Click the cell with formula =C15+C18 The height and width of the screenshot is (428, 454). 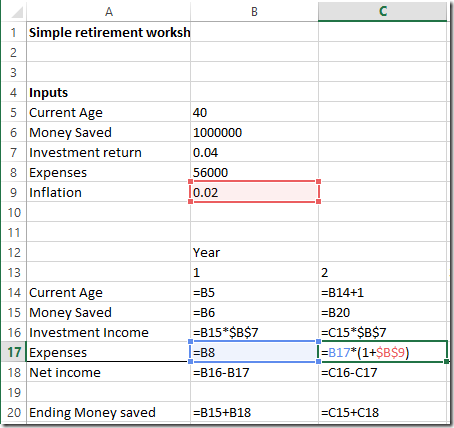[x=383, y=412]
